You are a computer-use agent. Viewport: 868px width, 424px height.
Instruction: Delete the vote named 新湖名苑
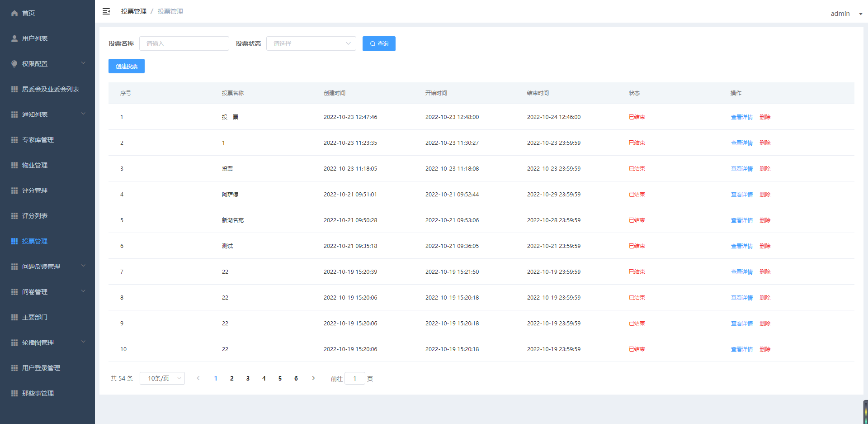[x=765, y=220]
